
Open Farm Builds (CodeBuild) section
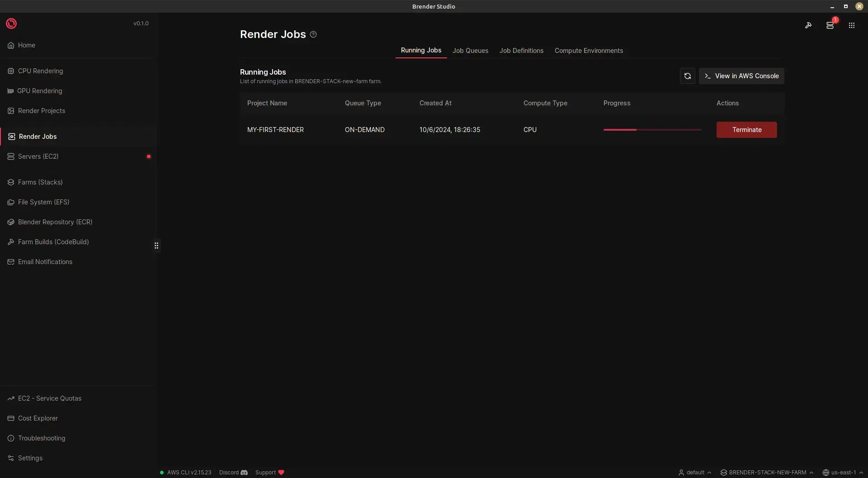coord(53,242)
